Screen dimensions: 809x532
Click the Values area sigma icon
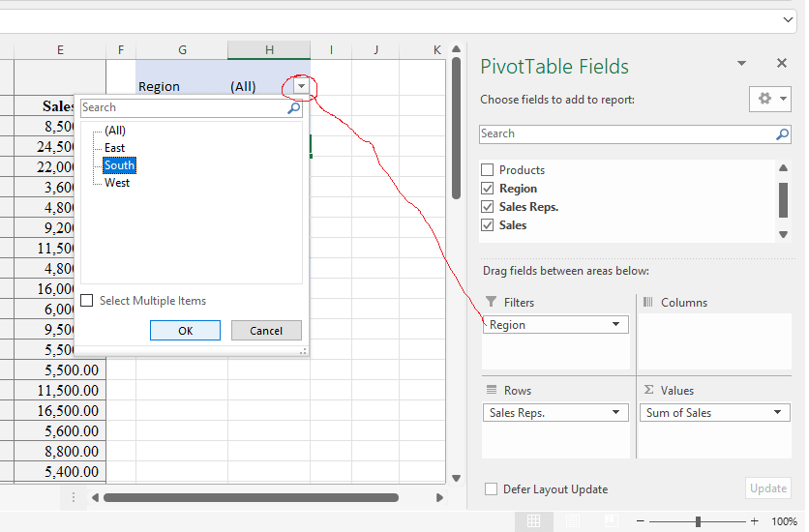(x=648, y=390)
